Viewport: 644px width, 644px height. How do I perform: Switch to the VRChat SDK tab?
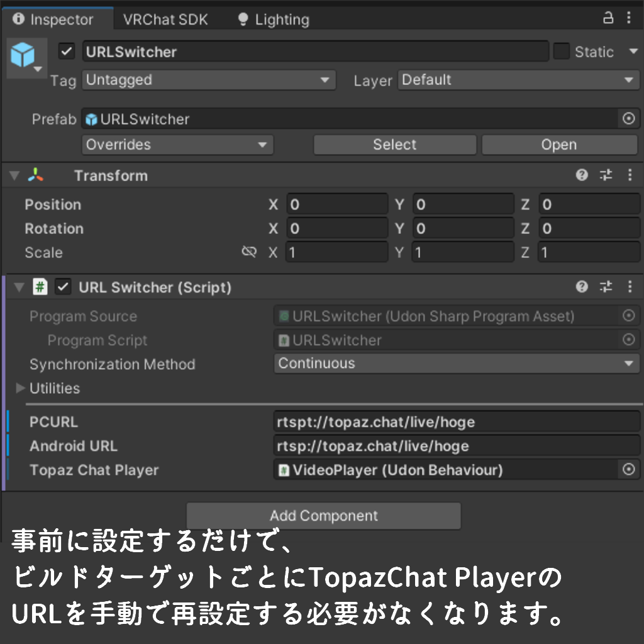click(165, 19)
